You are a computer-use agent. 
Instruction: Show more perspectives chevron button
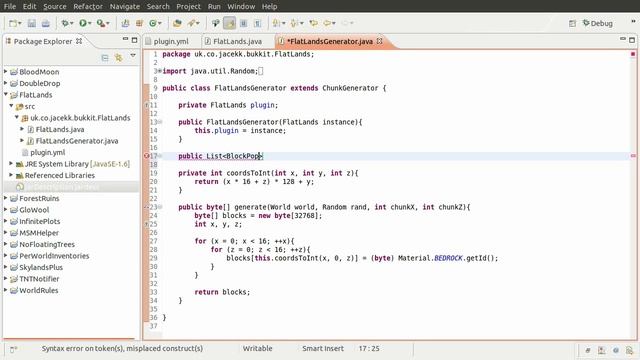633,21
